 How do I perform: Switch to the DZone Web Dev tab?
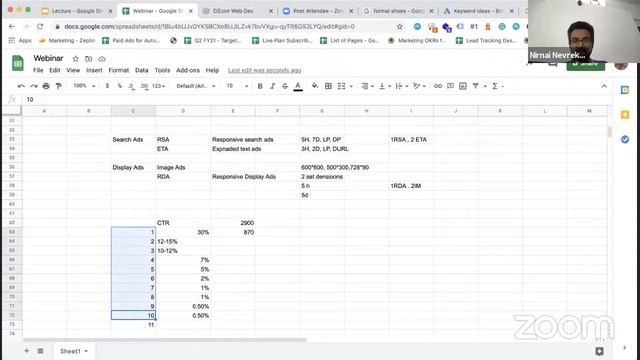tap(238, 11)
